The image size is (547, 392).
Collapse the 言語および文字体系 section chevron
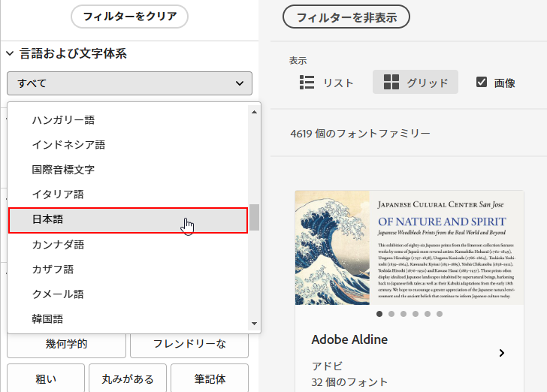point(10,53)
